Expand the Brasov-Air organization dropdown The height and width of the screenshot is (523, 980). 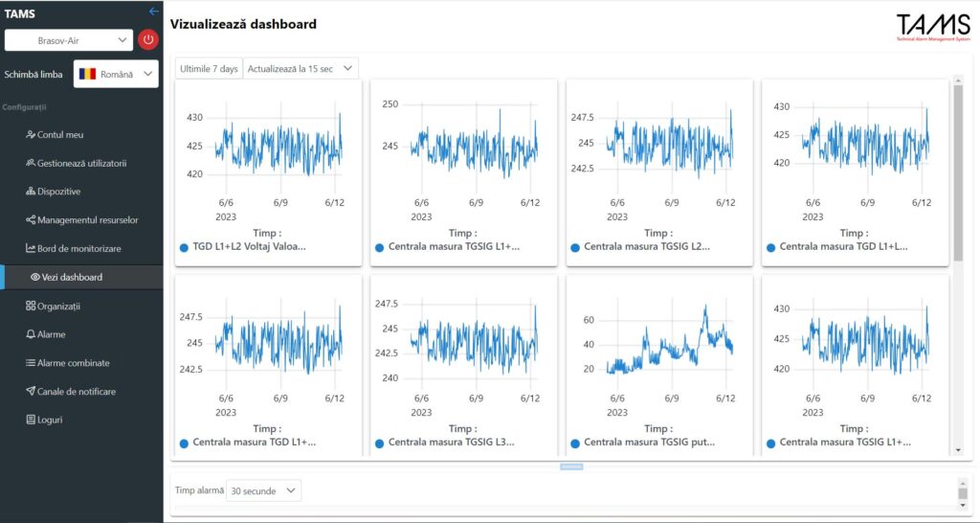pos(69,40)
